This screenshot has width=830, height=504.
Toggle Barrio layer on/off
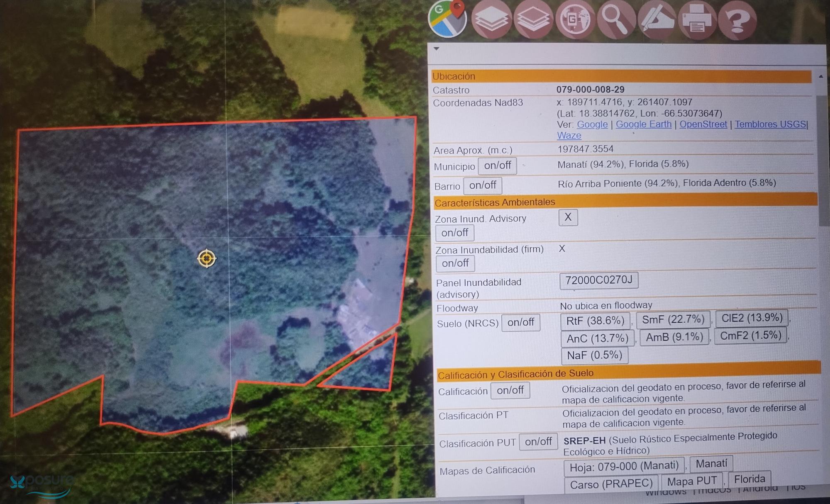[483, 185]
